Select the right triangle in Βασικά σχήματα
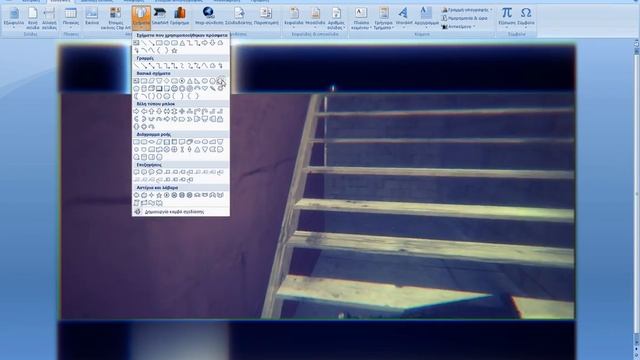This screenshot has width=640, height=360. point(197,81)
